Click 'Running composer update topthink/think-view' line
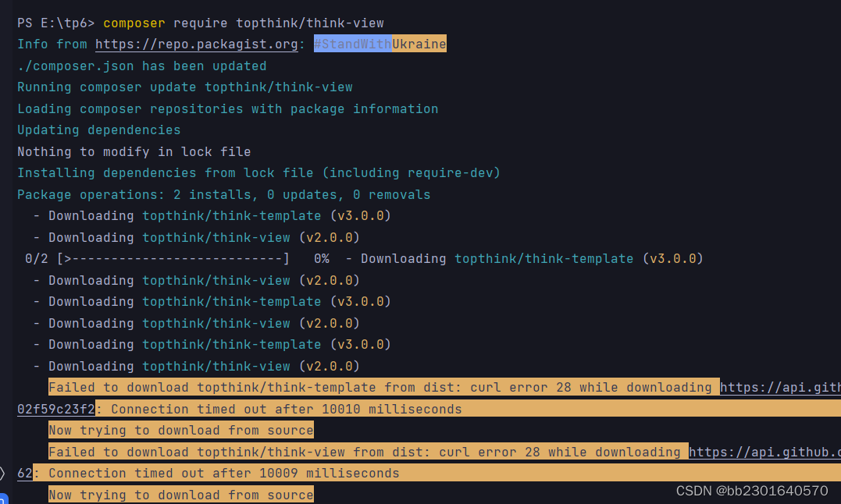Image resolution: width=841 pixels, height=504 pixels. (185, 87)
